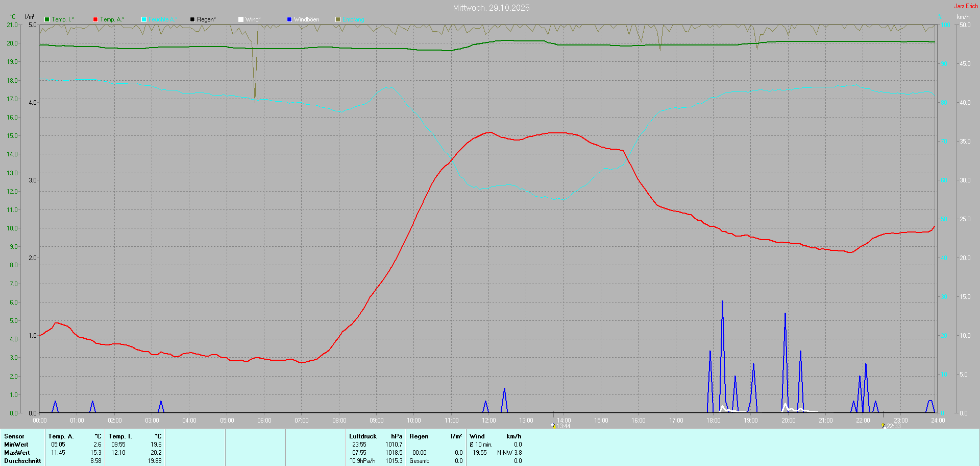Click the maximum pressure value 1018.5
This screenshot has height=466, width=980.
coord(394,453)
